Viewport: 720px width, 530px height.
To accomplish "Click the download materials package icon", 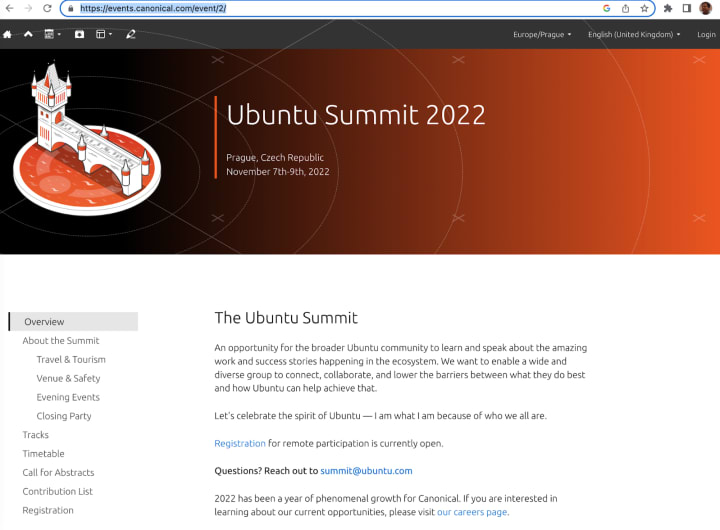I will [79, 34].
